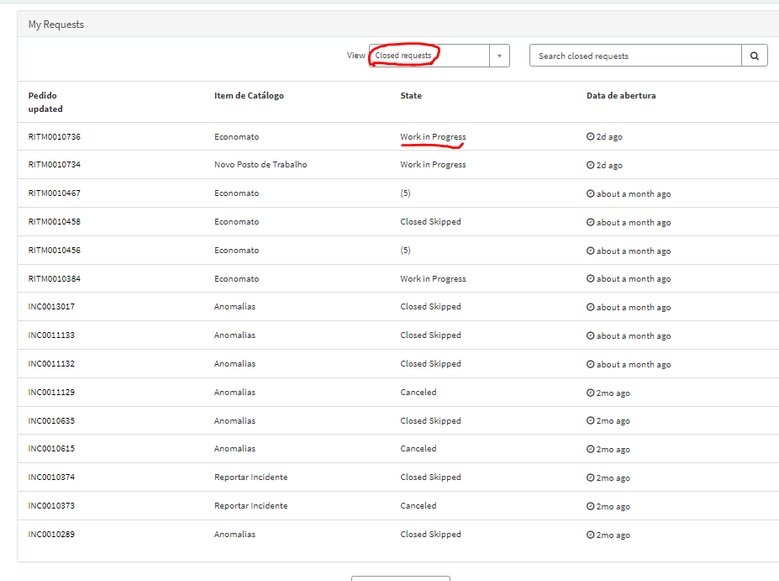
Task: Open incident INC0011133
Action: pyautogui.click(x=51, y=335)
